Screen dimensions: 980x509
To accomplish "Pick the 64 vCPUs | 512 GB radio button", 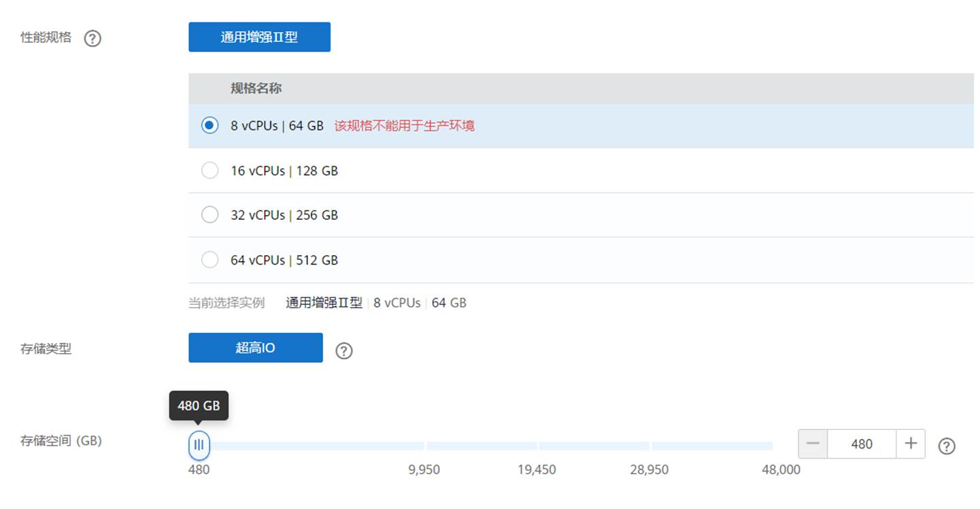I will (x=210, y=260).
